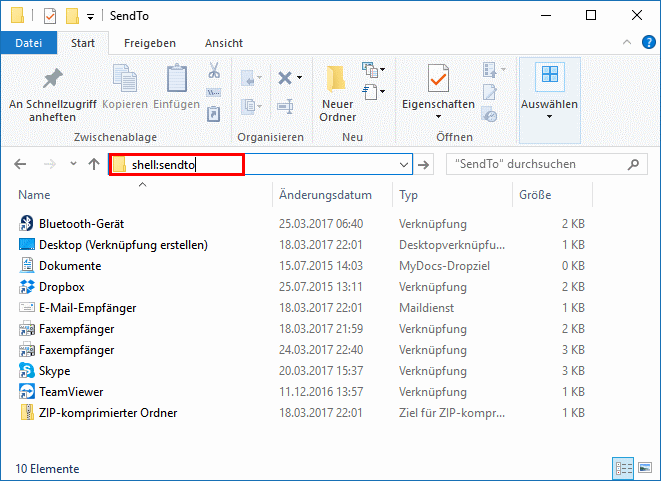This screenshot has width=661, height=481.
Task: Collapse the ribbon with the chevron
Action: pos(627,42)
